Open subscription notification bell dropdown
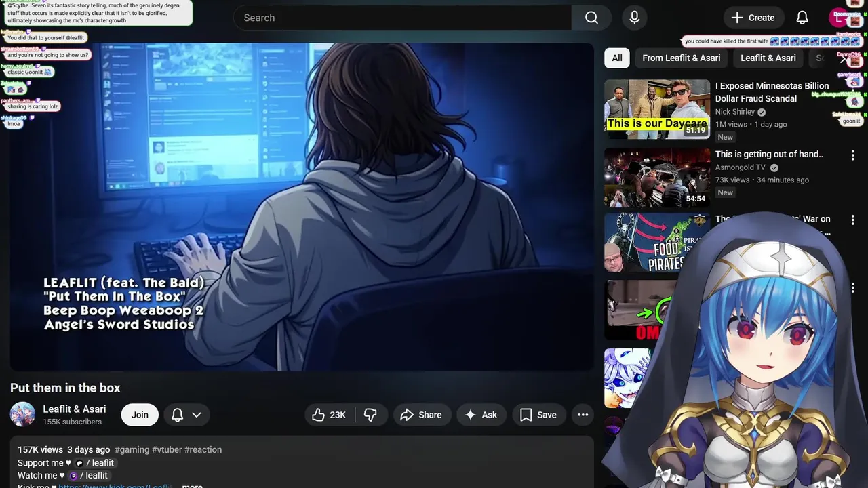This screenshot has width=868, height=488. (186, 415)
